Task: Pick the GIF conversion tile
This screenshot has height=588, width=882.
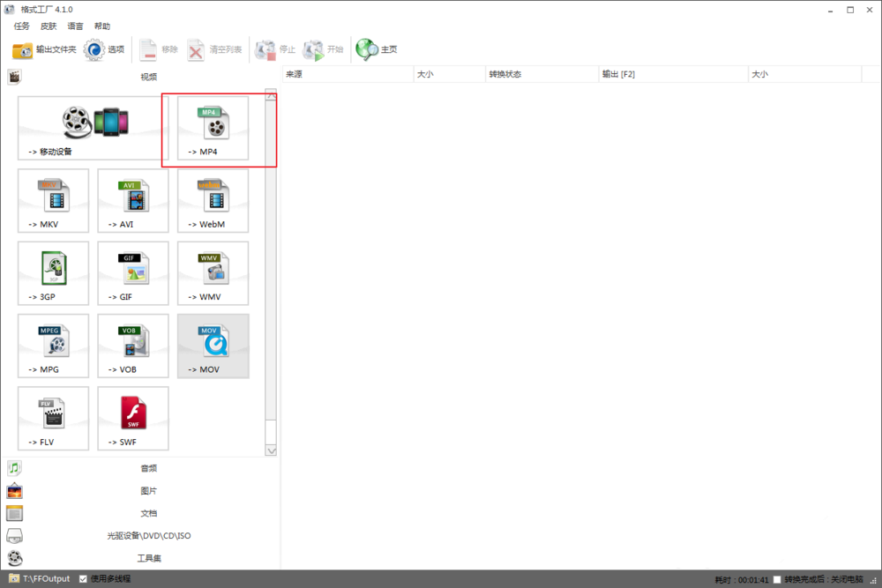Action: 133,273
